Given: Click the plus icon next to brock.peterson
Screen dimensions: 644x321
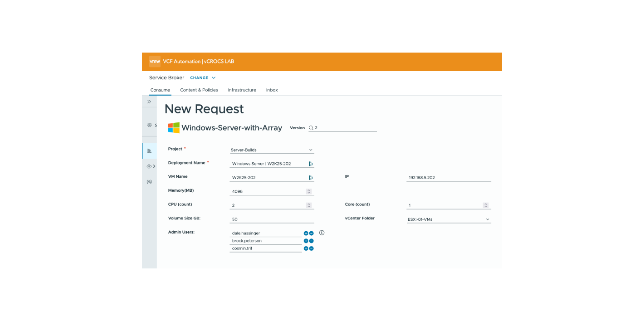Looking at the screenshot, I should click(306, 241).
